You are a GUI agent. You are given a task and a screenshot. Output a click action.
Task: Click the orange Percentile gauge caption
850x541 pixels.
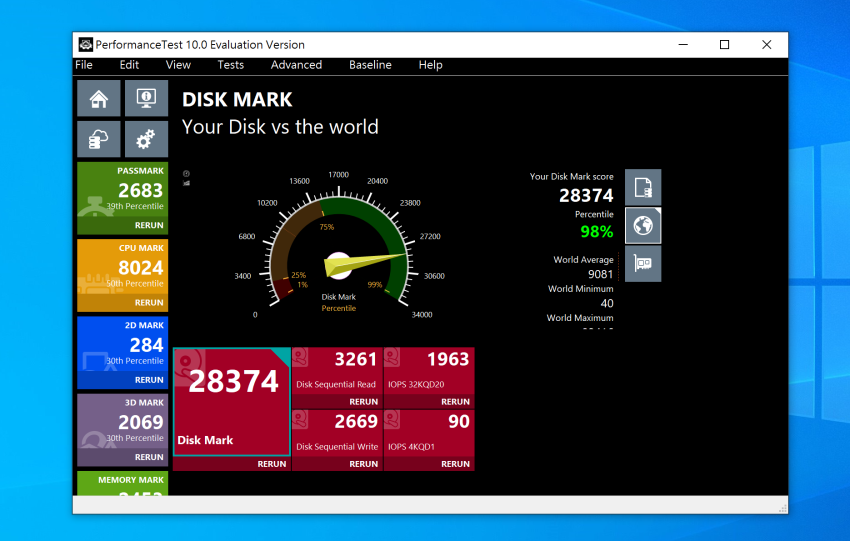click(339, 308)
